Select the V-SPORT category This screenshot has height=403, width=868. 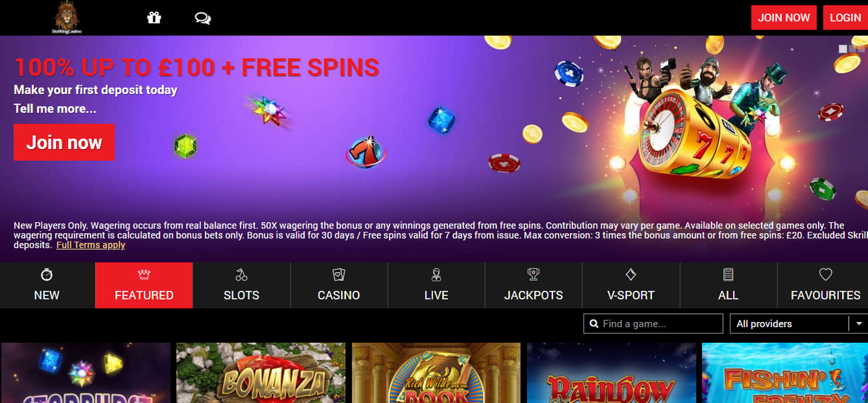631,285
